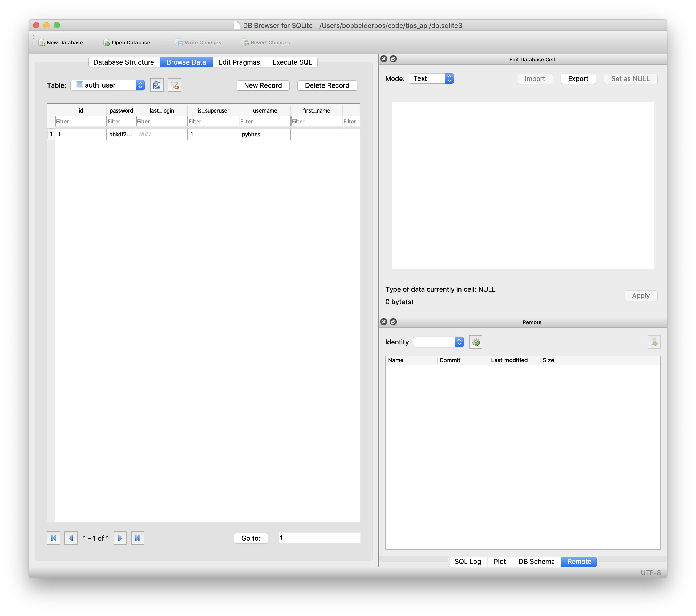Screen dimensions: 696x616
Task: Jump to the last record page
Action: (x=137, y=538)
